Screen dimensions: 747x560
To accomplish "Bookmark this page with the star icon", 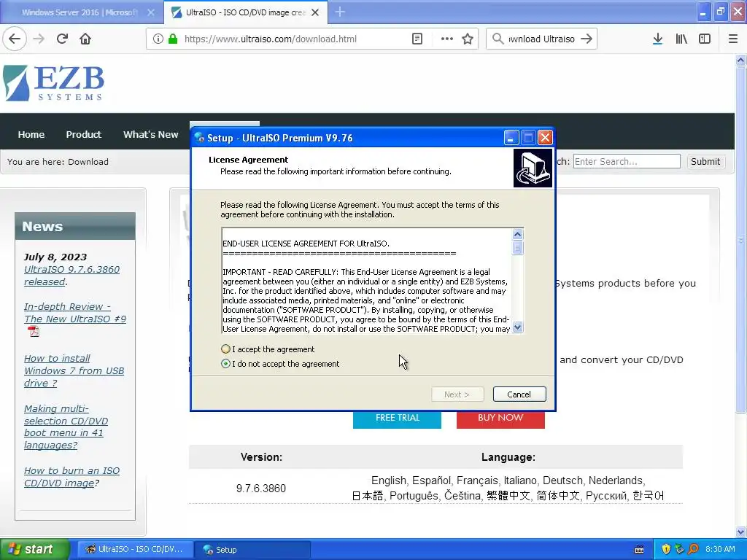I will [468, 39].
